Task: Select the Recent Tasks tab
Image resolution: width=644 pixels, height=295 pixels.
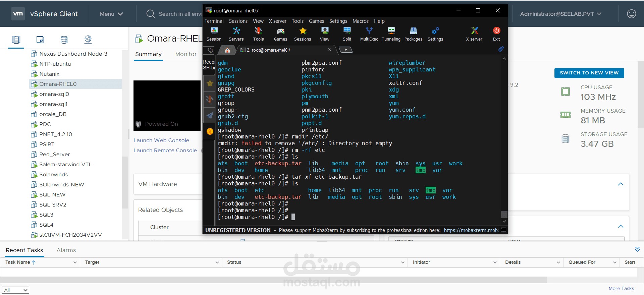Action: [x=24, y=250]
